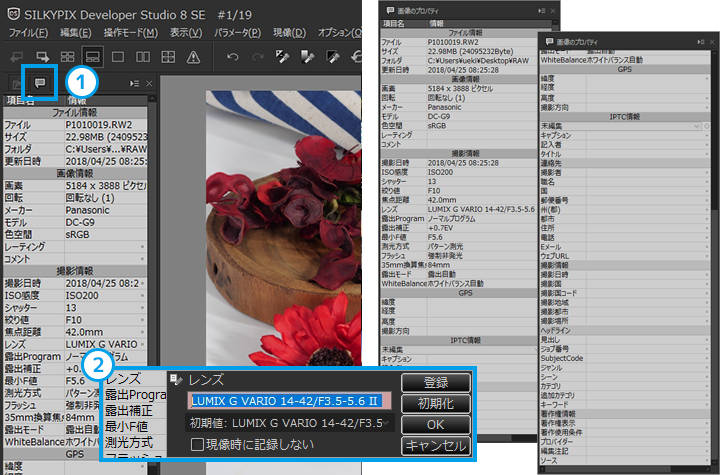Select the combination thumbnail-preview display mode
The height and width of the screenshot is (475, 720).
point(93,57)
